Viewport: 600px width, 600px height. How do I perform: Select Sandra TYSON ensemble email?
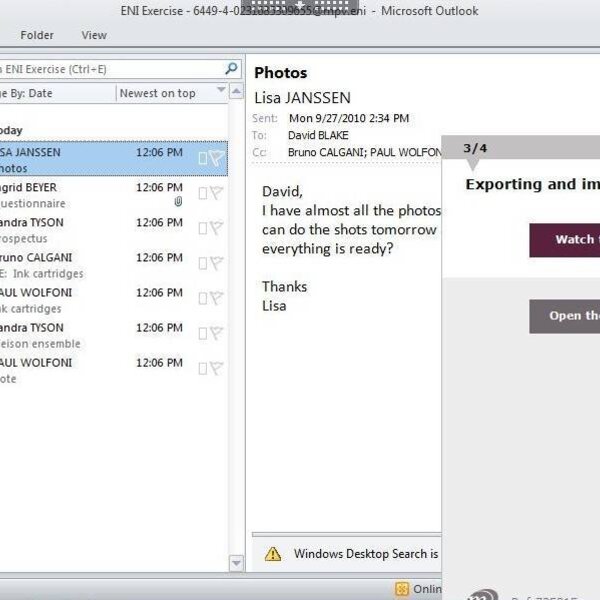(114, 335)
